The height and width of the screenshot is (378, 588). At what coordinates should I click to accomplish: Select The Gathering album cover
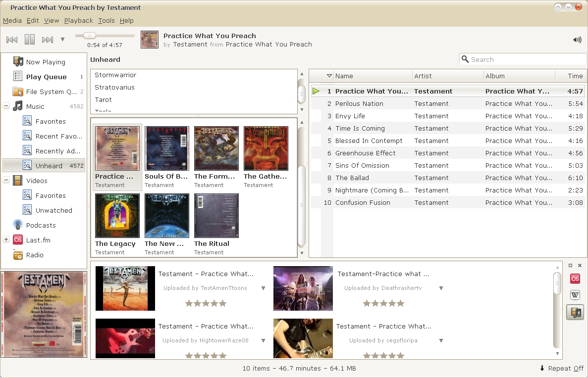266,148
